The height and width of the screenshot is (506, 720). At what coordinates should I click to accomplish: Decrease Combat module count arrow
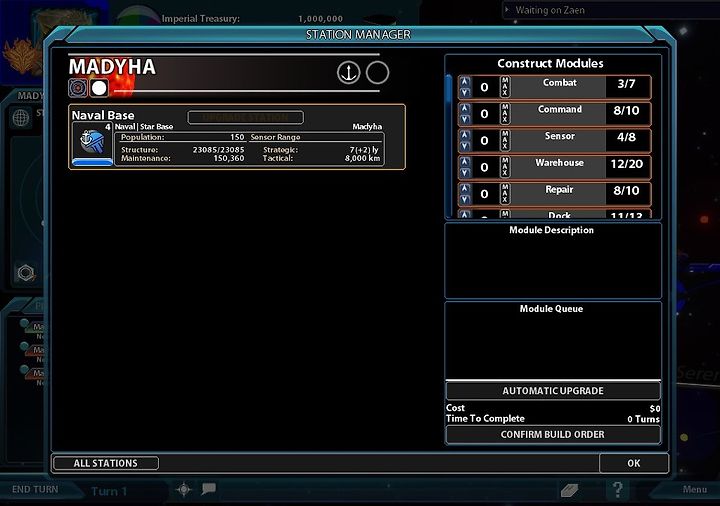point(465,92)
